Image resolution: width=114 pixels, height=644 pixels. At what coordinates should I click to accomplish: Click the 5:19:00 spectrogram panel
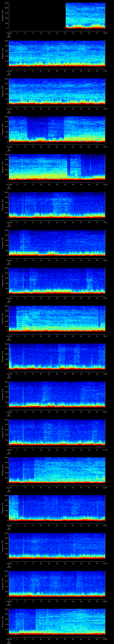[x=57, y=394]
